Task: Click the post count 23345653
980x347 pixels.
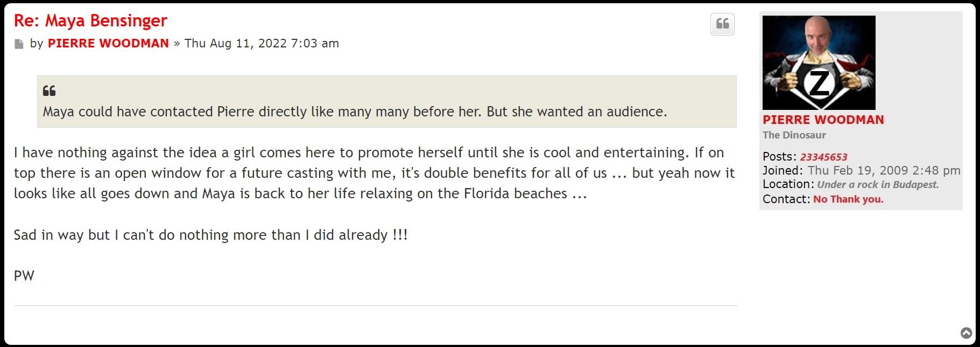Action: point(823,157)
